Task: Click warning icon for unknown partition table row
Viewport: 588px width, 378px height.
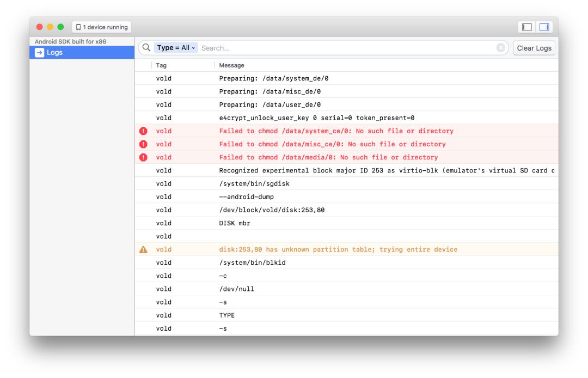Action: coord(143,250)
